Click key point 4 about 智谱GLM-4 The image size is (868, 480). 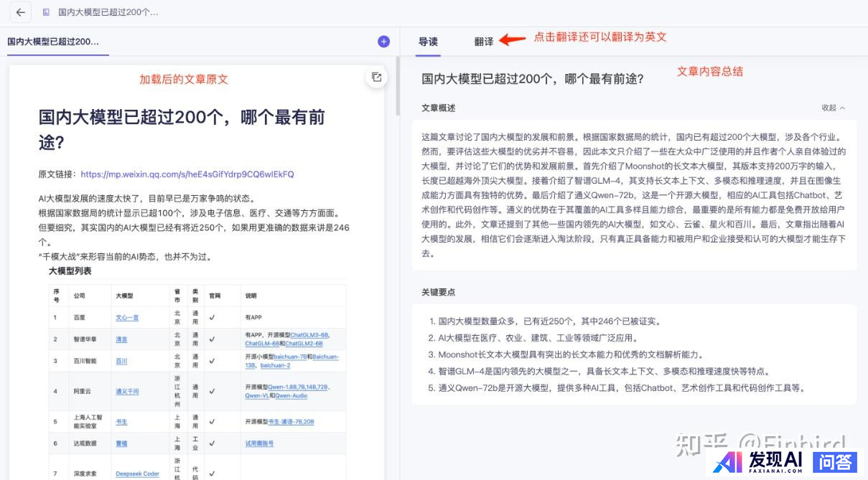pos(599,372)
